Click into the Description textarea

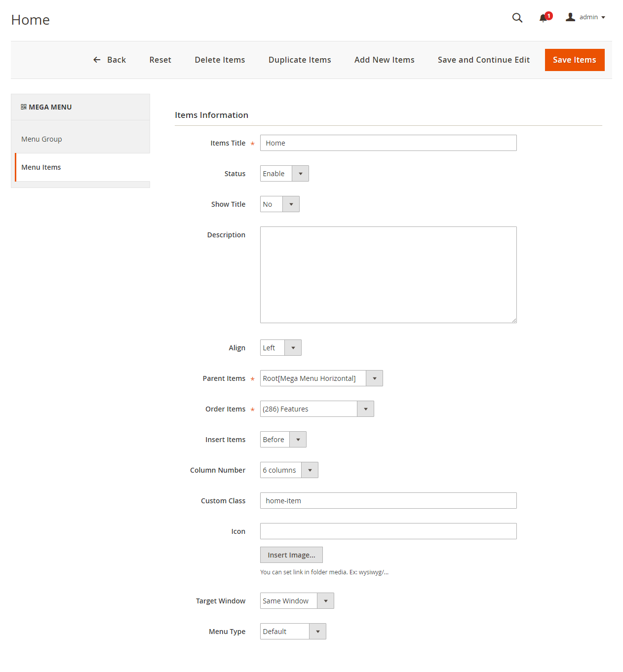click(389, 275)
